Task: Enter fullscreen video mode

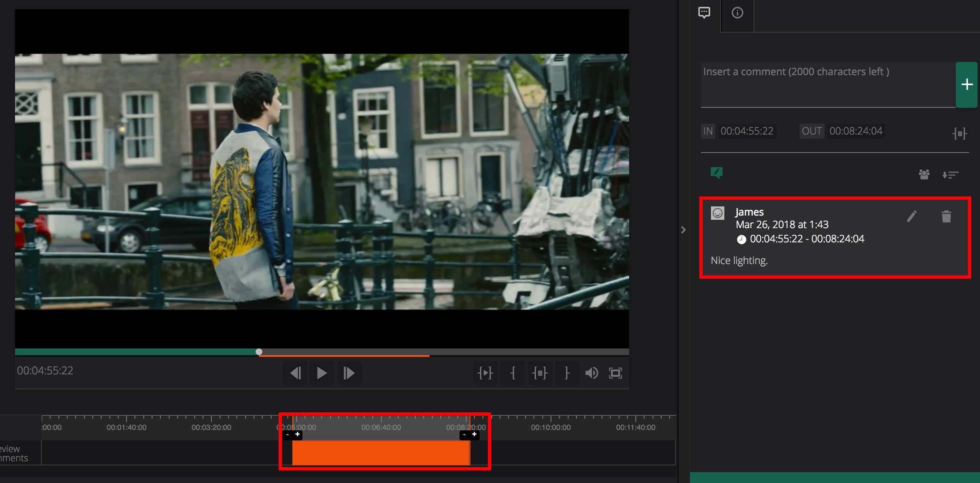Action: (x=615, y=373)
